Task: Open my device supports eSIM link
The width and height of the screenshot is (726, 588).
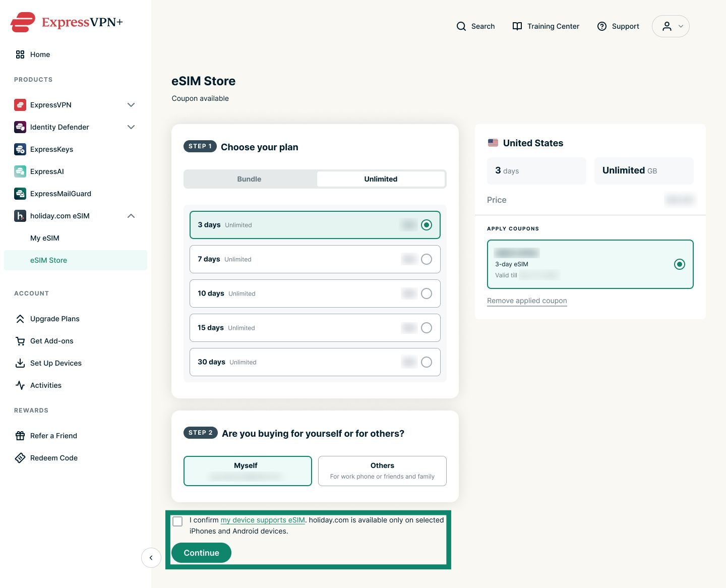Action: coord(263,520)
